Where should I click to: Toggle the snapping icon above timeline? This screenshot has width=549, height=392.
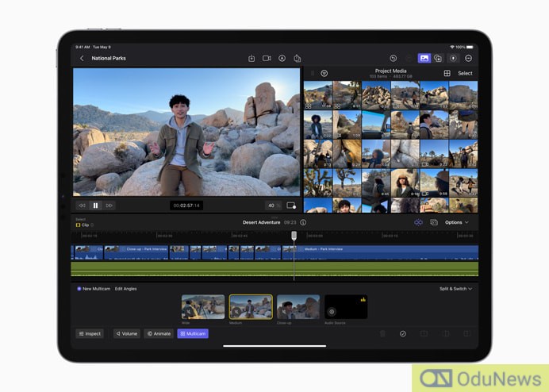click(x=418, y=222)
